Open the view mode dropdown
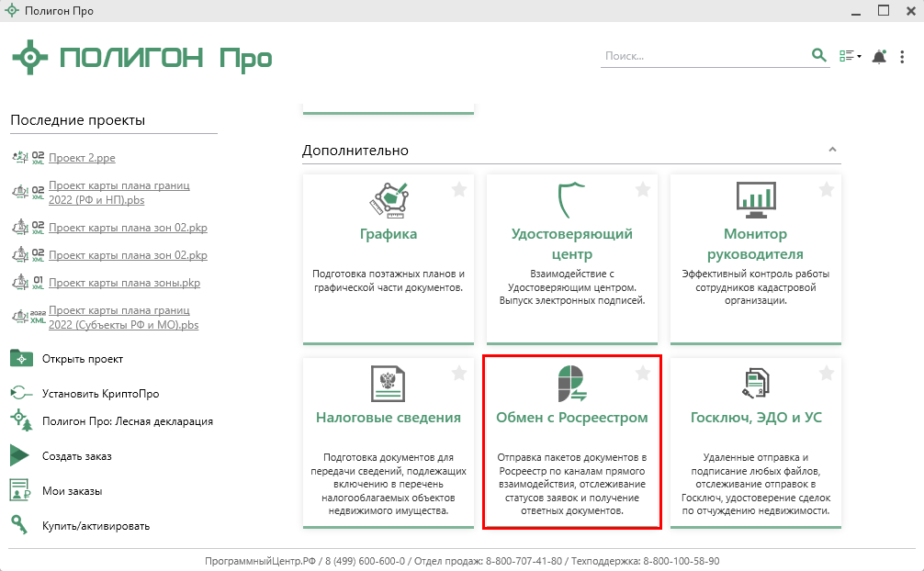Viewport: 924px width, 571px height. (850, 57)
